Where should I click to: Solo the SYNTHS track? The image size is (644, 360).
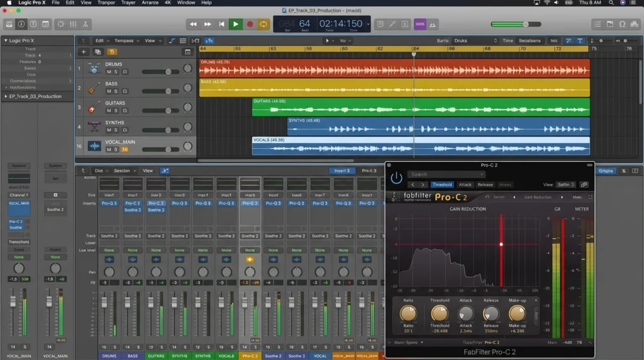click(116, 130)
